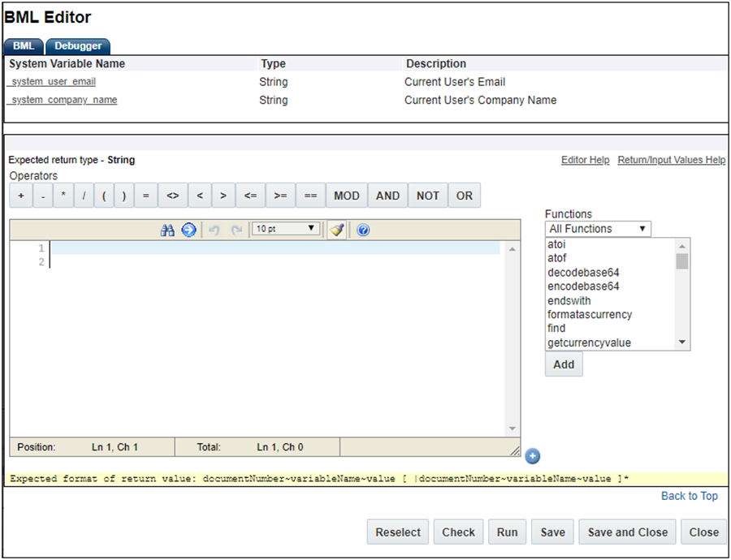Insert the AND operator
This screenshot has height=560, width=731.
click(x=388, y=196)
